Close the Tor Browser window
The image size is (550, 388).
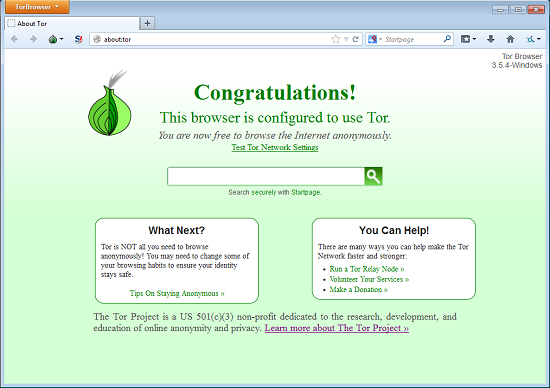pyautogui.click(x=536, y=9)
